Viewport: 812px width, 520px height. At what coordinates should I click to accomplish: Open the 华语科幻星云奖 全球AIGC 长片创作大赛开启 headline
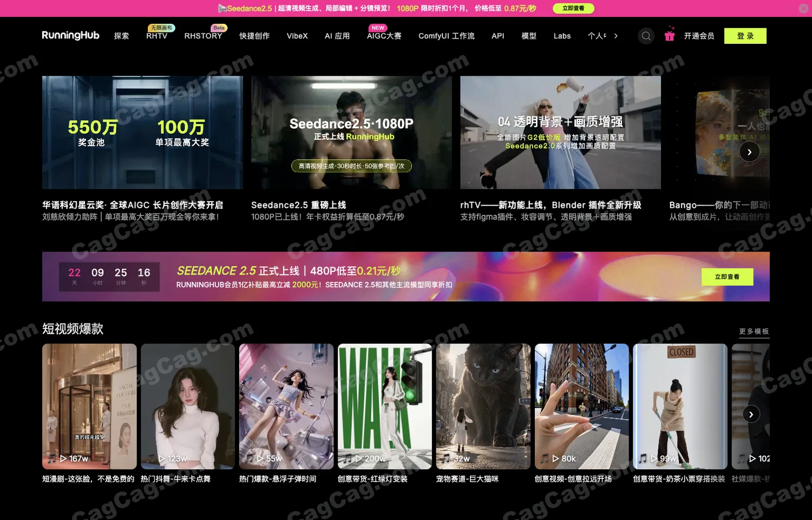click(x=133, y=205)
